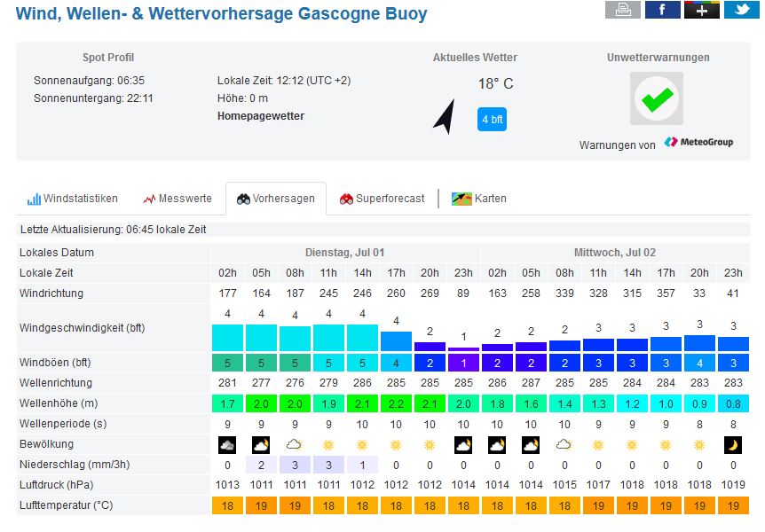Select the wave height cell showing 2.2

(396, 403)
